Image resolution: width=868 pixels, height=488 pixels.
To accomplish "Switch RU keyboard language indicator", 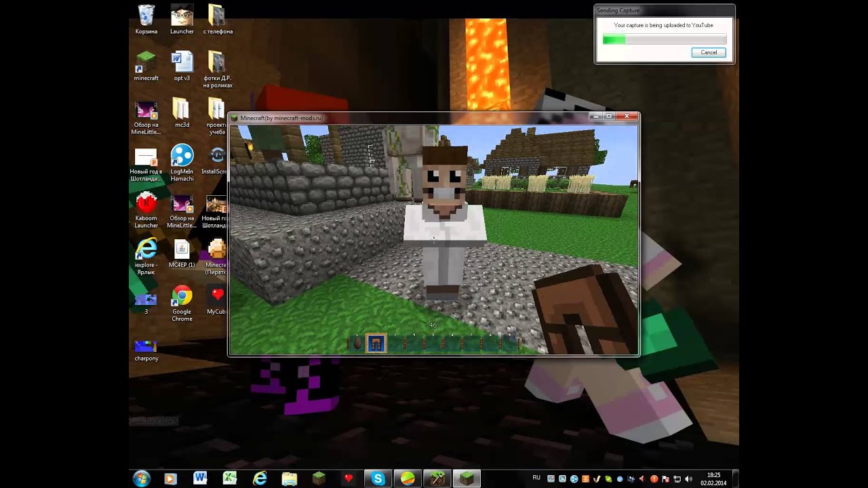I will (x=536, y=478).
